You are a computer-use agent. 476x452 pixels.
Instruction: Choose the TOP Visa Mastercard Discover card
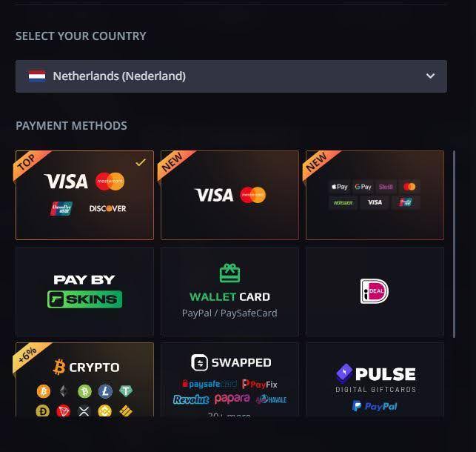point(84,195)
